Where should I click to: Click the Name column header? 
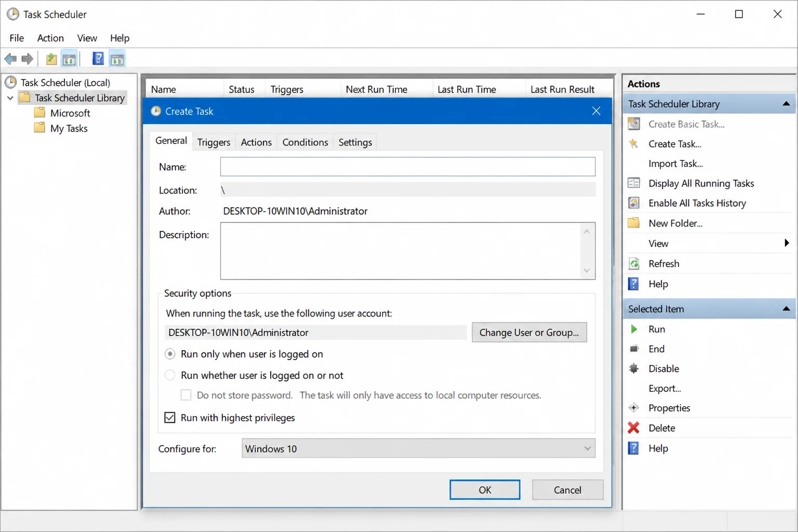pyautogui.click(x=184, y=89)
